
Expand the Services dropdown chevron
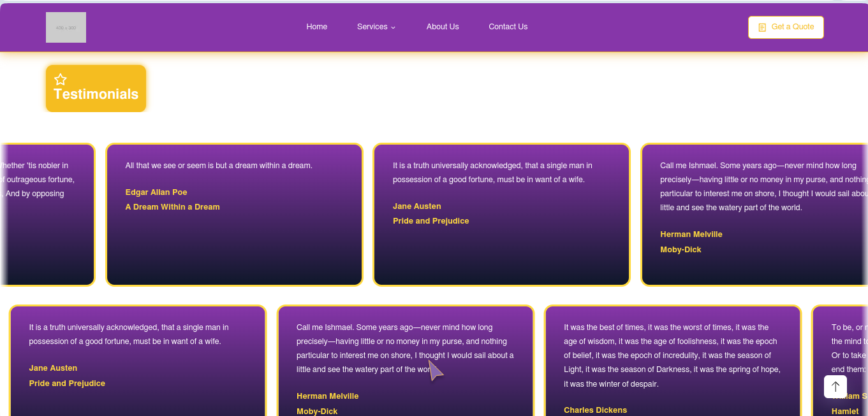(x=393, y=27)
